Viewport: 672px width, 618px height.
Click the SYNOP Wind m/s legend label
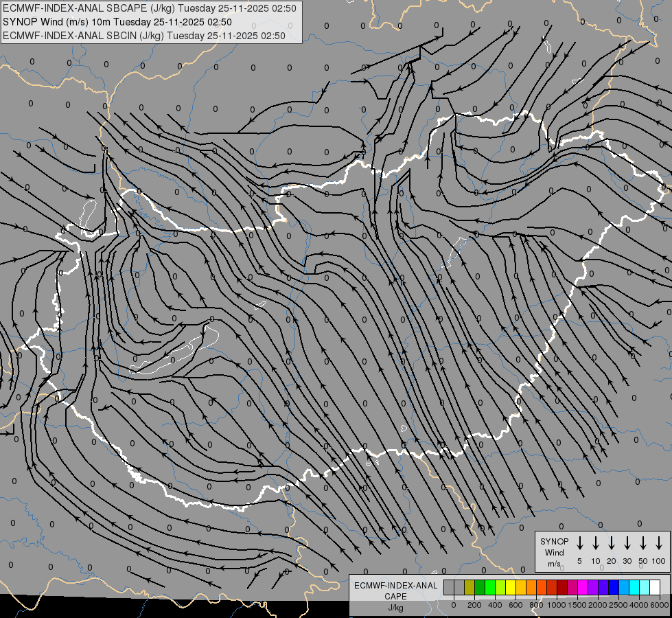point(554,552)
